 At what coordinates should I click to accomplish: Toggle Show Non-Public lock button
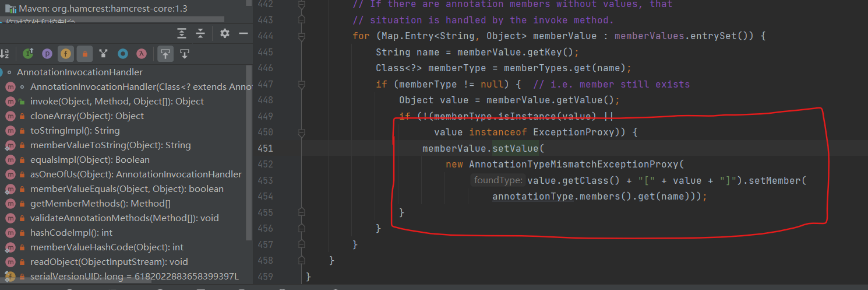[x=84, y=54]
